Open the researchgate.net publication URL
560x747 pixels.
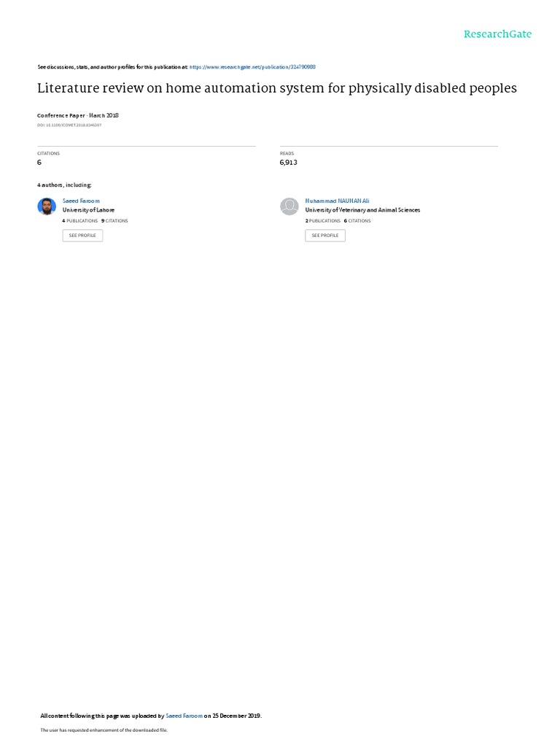[252, 67]
